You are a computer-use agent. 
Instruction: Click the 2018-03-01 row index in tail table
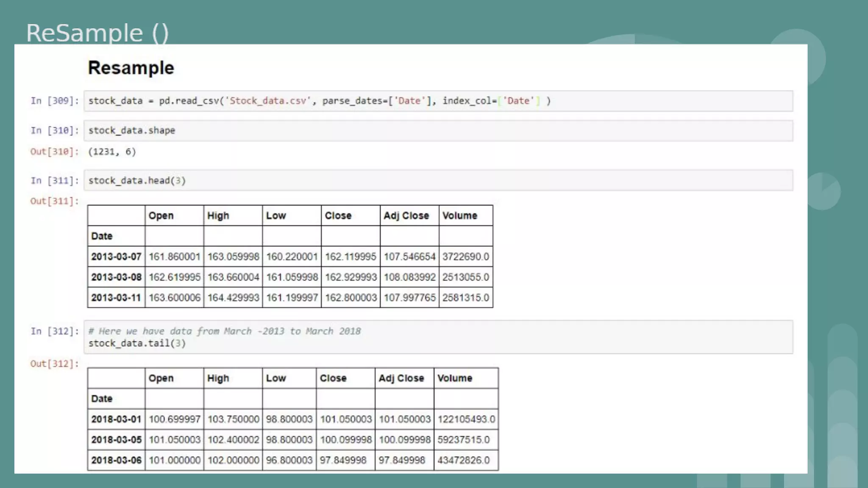[x=116, y=419]
